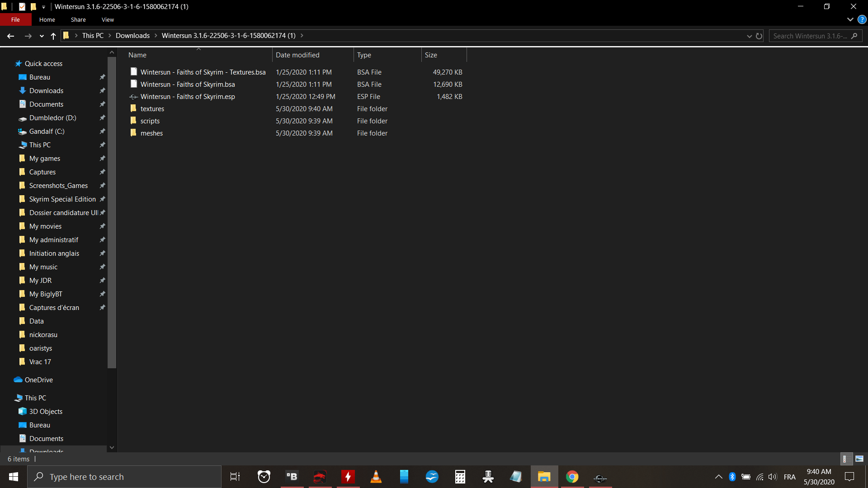Open Dumbledor (D:) drive
This screenshot has width=868, height=488.
(52, 118)
